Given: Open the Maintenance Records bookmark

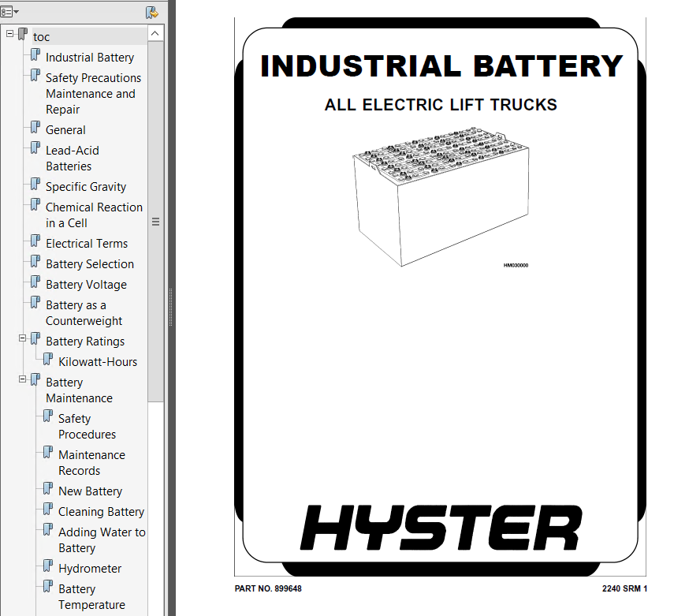Looking at the screenshot, I should point(92,462).
